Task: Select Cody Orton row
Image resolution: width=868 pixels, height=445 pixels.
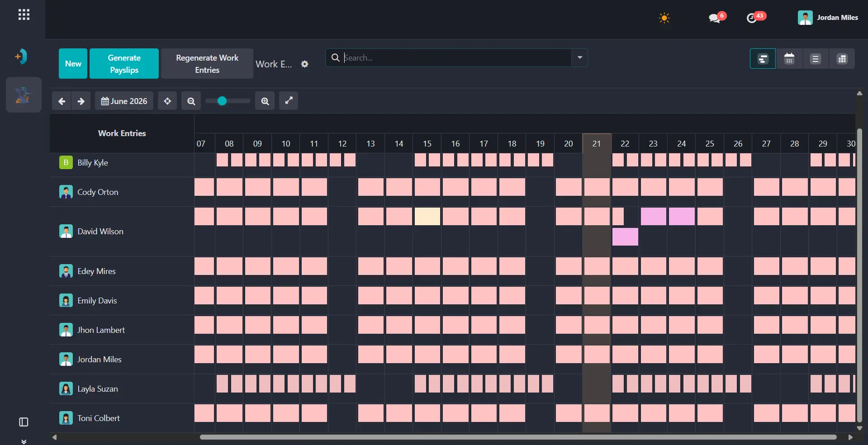Action: click(x=122, y=192)
